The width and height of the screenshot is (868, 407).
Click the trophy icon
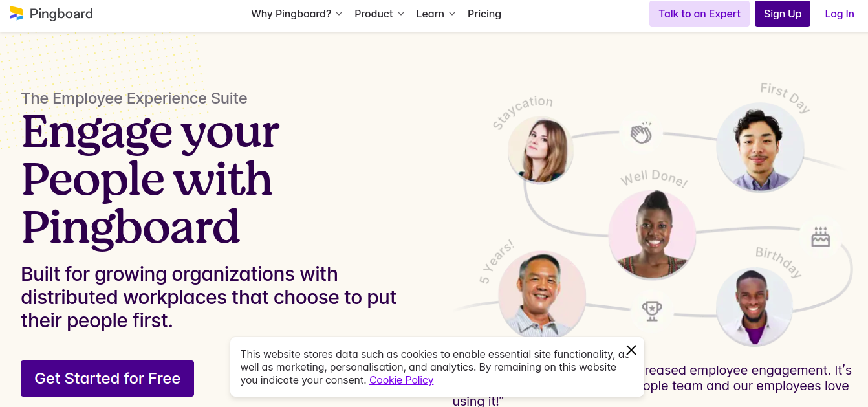coord(651,311)
